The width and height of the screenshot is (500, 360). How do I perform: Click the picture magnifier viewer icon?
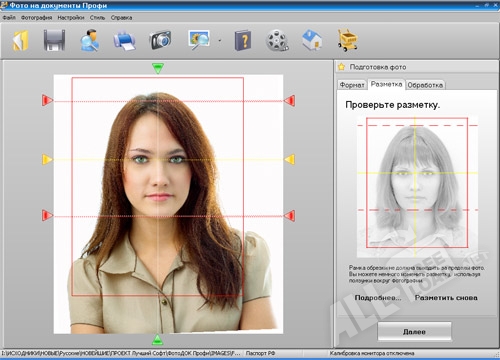pos(199,40)
